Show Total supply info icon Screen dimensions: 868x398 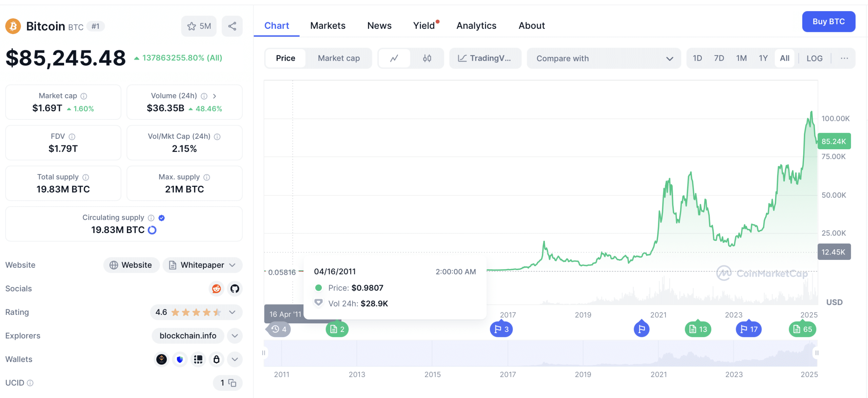pyautogui.click(x=86, y=177)
